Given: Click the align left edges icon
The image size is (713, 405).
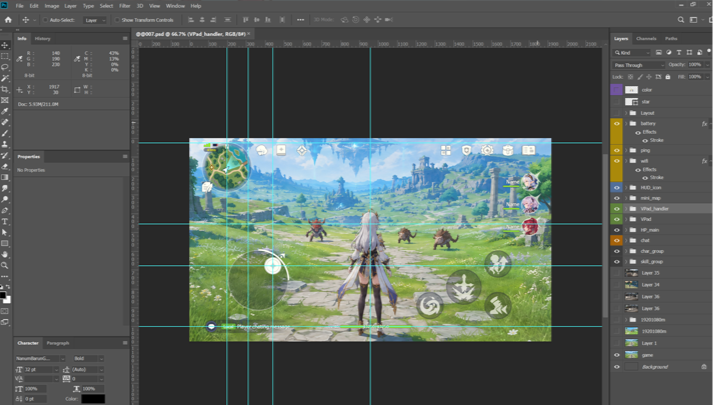Looking at the screenshot, I should pyautogui.click(x=191, y=20).
